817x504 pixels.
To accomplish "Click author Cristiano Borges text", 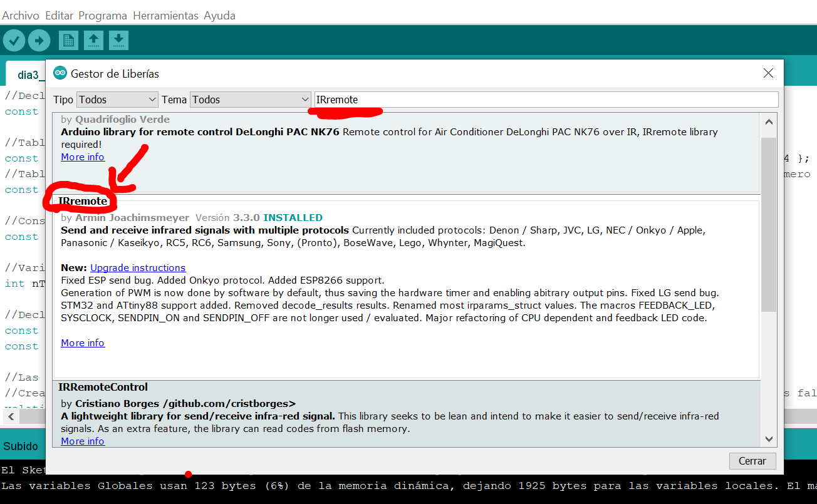I will pyautogui.click(x=185, y=403).
